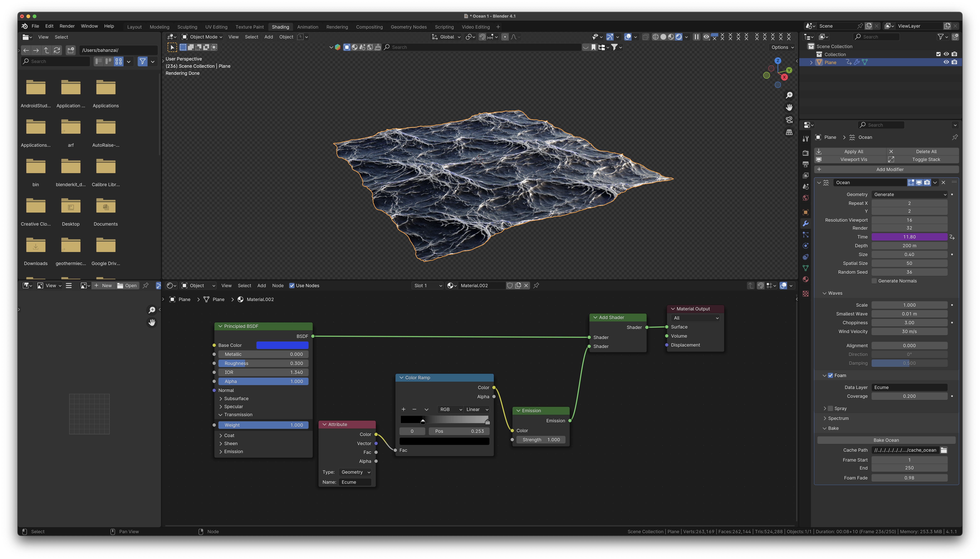Viewport: 980px width, 559px height.
Task: Select Material Preview viewport shading mode
Action: point(671,37)
